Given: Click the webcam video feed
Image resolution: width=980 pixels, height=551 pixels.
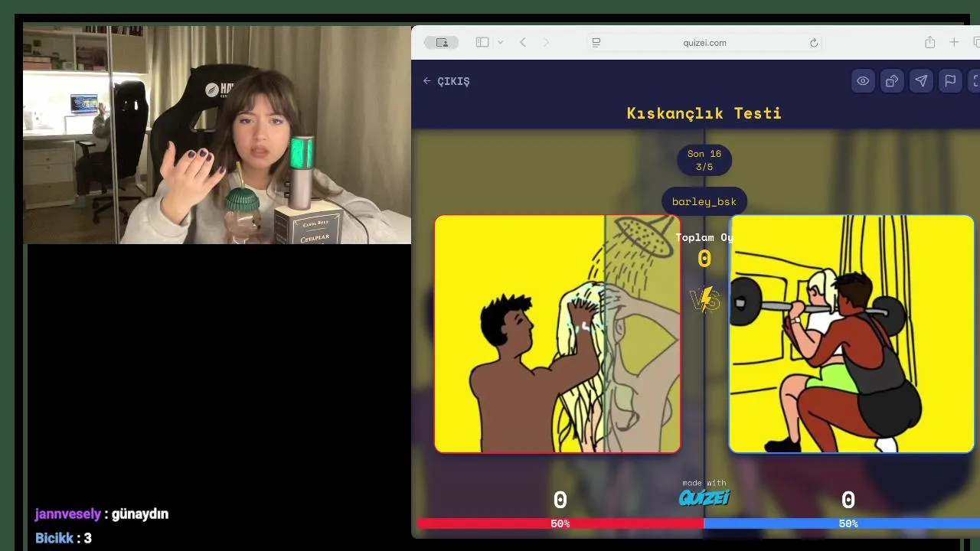Looking at the screenshot, I should (217, 134).
